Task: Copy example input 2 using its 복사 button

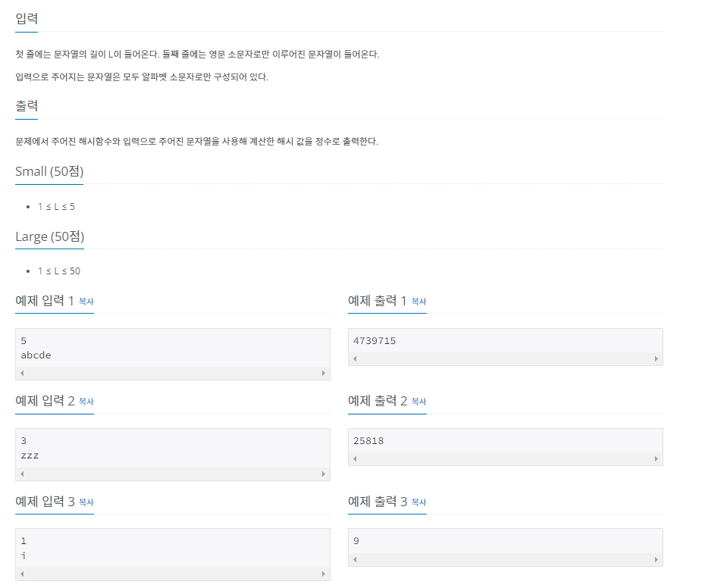Action: click(86, 402)
